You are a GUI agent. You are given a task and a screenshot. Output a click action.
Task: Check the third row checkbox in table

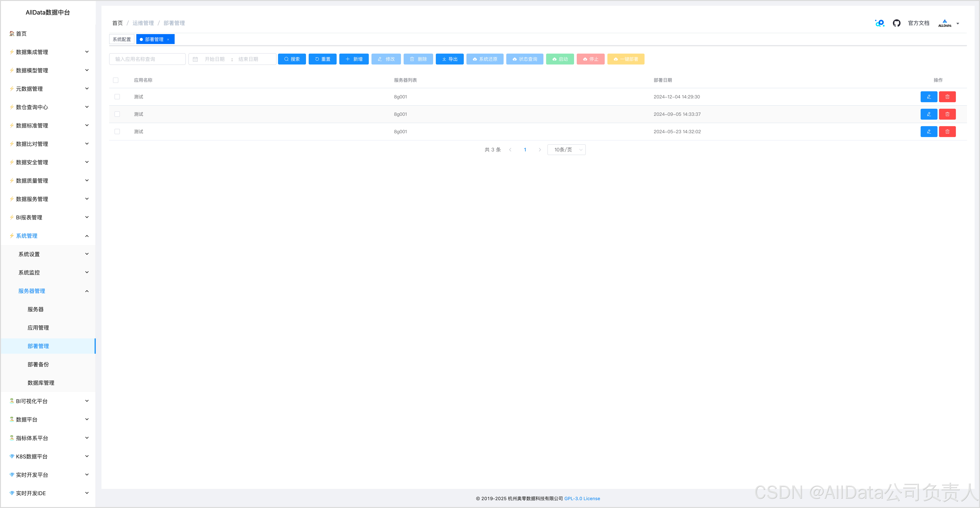click(x=117, y=131)
